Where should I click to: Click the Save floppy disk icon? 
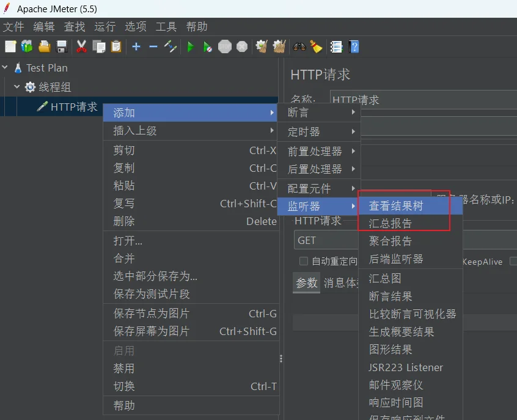[62, 46]
